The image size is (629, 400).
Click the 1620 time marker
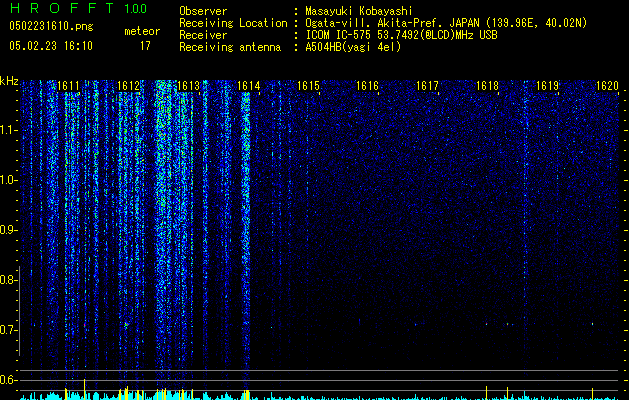(607, 85)
